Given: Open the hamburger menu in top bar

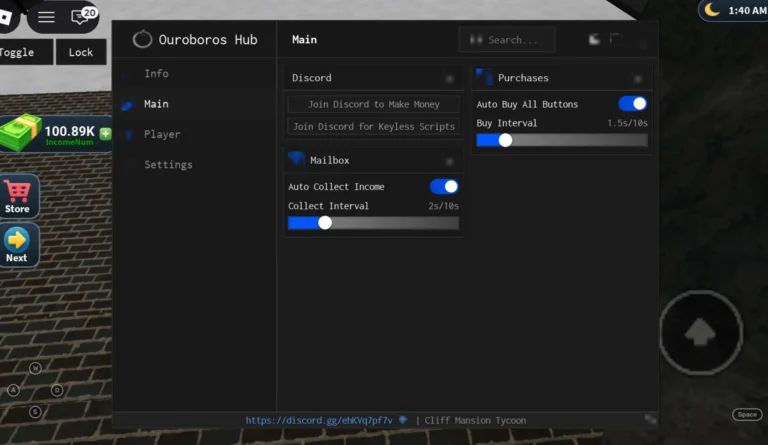Looking at the screenshot, I should pyautogui.click(x=47, y=17).
